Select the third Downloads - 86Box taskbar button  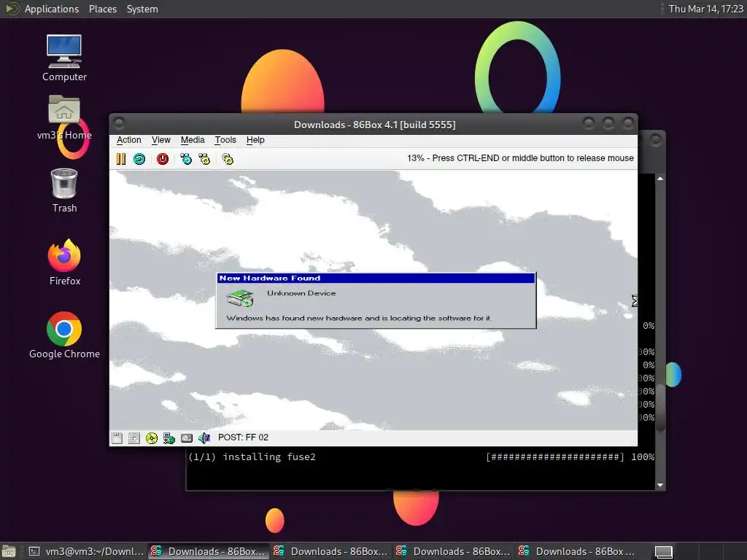tap(453, 551)
